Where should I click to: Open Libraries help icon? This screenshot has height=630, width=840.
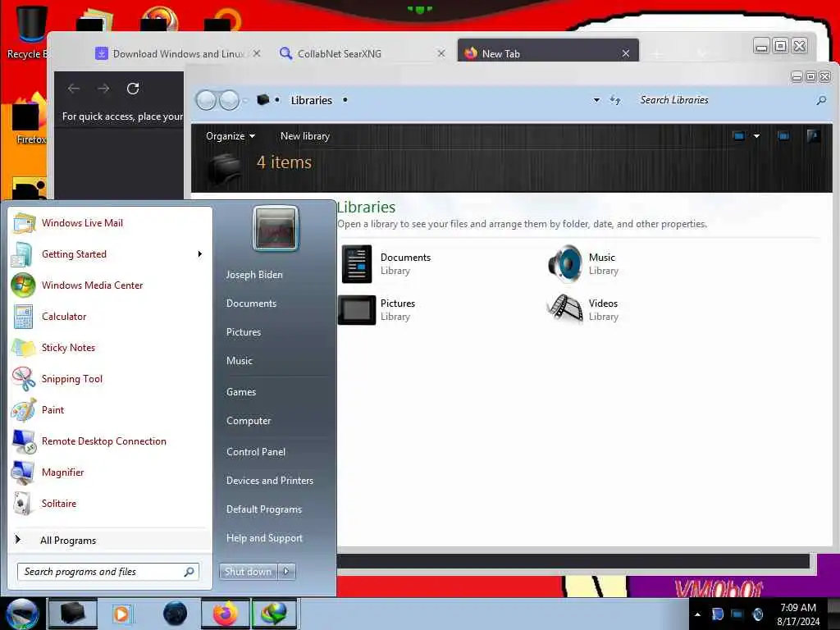coord(813,136)
